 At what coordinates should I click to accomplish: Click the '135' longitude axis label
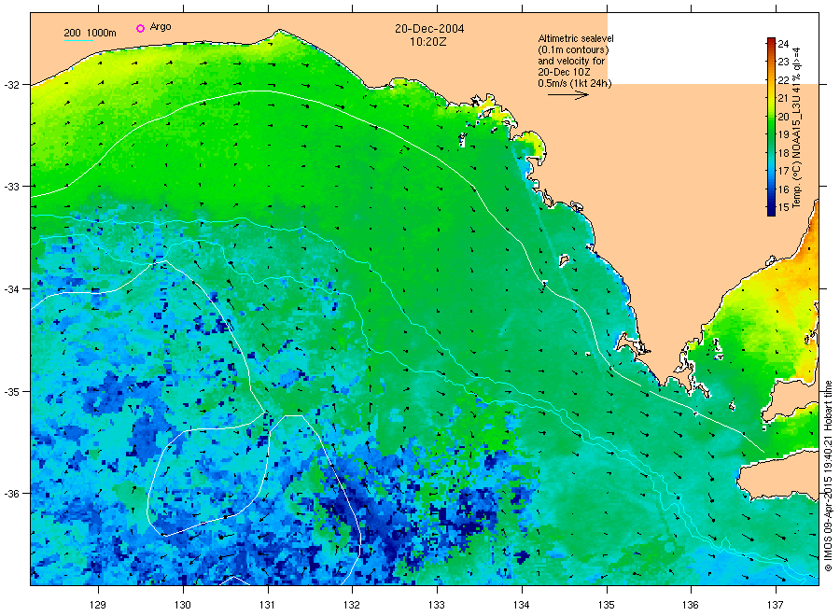pyautogui.click(x=607, y=605)
